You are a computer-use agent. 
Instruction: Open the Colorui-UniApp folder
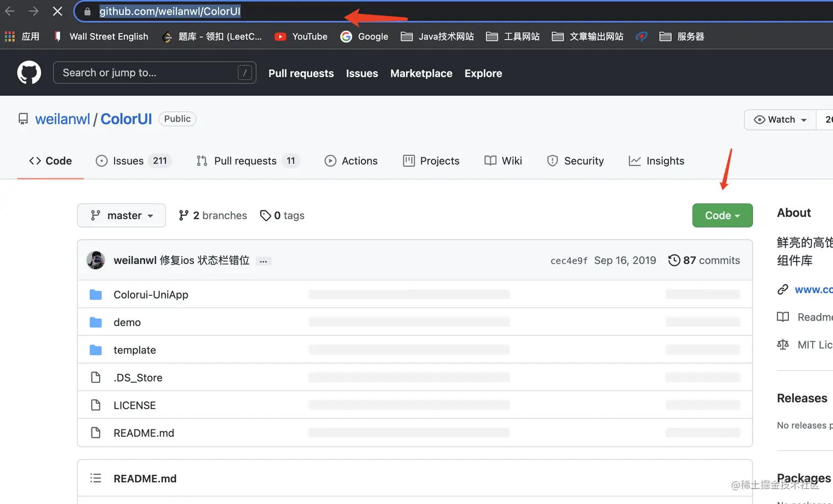coord(151,295)
